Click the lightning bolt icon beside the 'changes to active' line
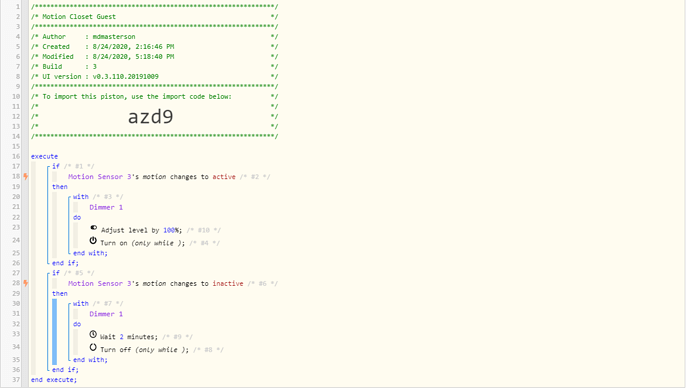 [26, 176]
